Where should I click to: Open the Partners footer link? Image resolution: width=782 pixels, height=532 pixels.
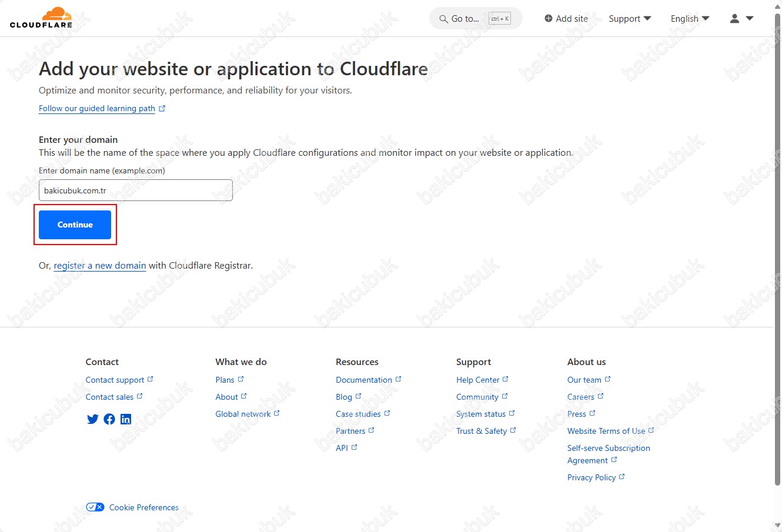pos(350,431)
